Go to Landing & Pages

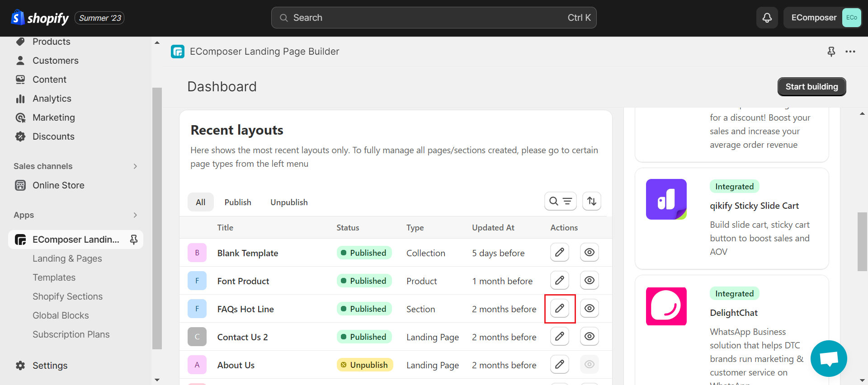pyautogui.click(x=67, y=258)
